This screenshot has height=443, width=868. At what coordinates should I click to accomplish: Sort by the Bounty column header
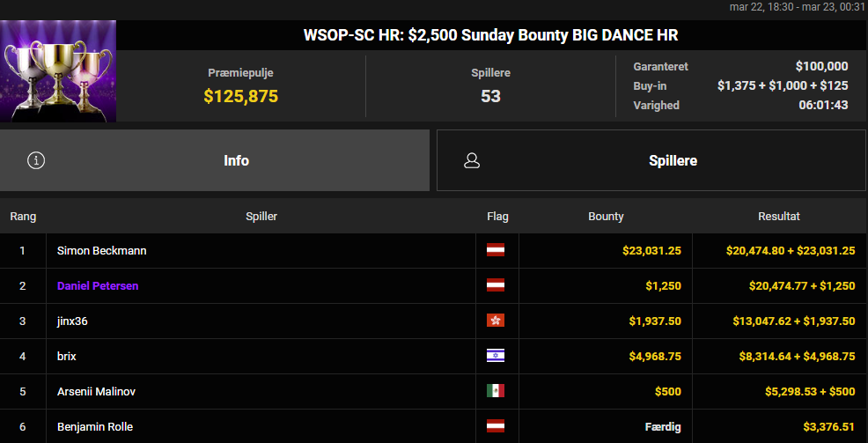point(606,216)
